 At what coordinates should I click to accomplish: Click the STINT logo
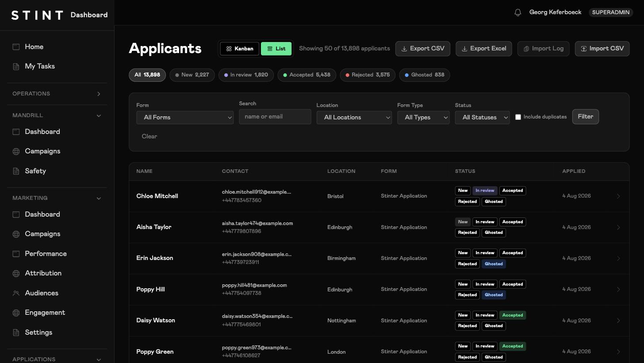(37, 15)
